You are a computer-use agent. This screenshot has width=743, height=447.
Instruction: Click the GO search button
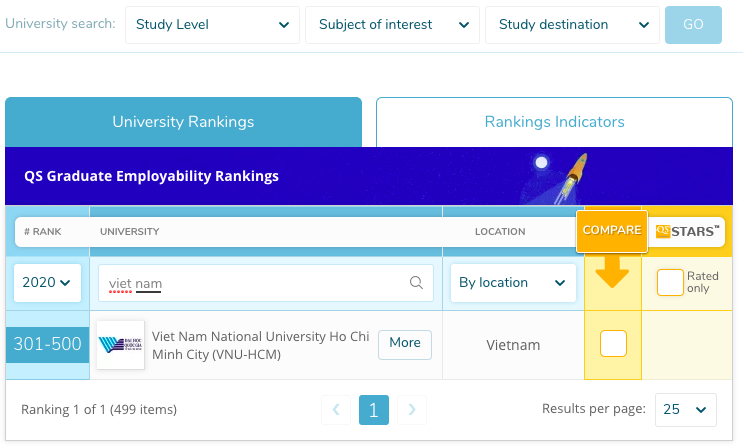693,25
